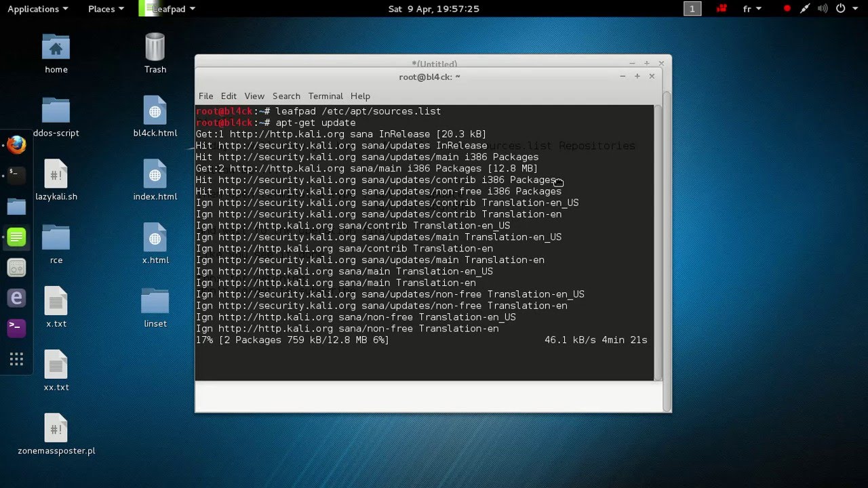The width and height of the screenshot is (868, 488).
Task: Click the power icon in top panel
Action: point(841,9)
